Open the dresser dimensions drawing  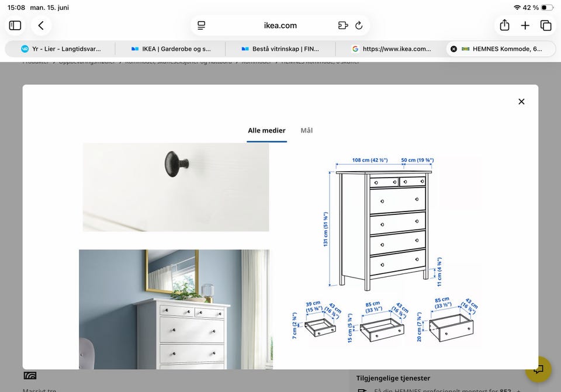click(x=385, y=251)
